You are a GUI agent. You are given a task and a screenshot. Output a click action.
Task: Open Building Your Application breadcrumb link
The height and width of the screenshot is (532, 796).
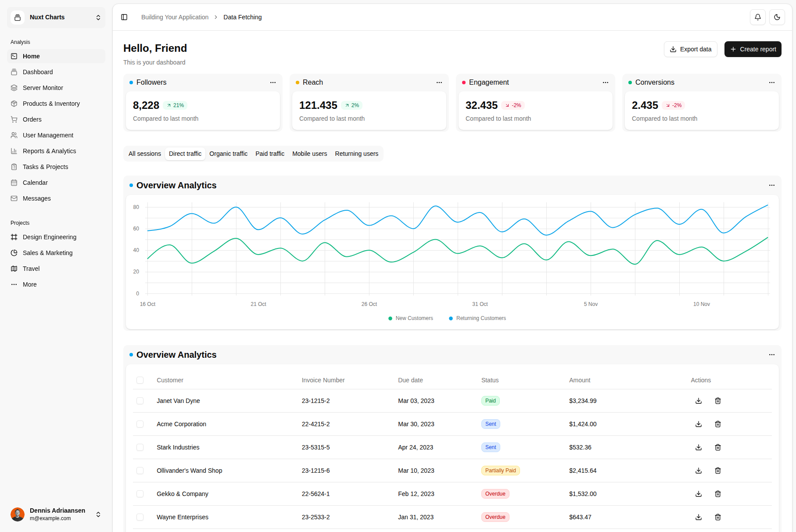tap(175, 17)
